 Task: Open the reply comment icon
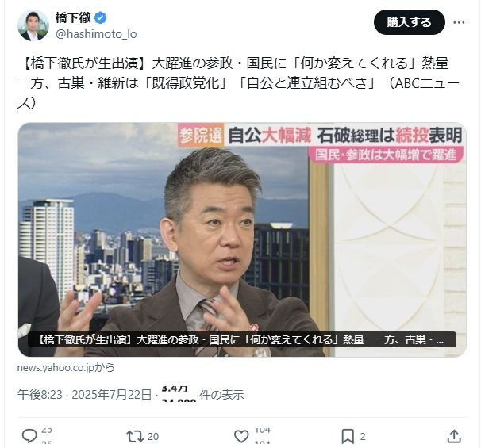[x=29, y=436]
